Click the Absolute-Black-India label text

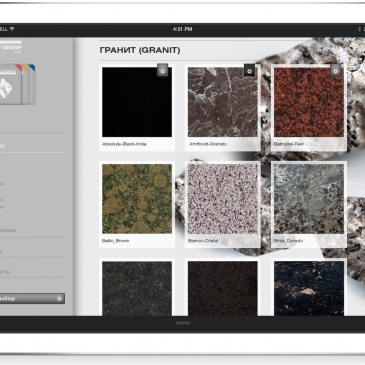coord(124,144)
